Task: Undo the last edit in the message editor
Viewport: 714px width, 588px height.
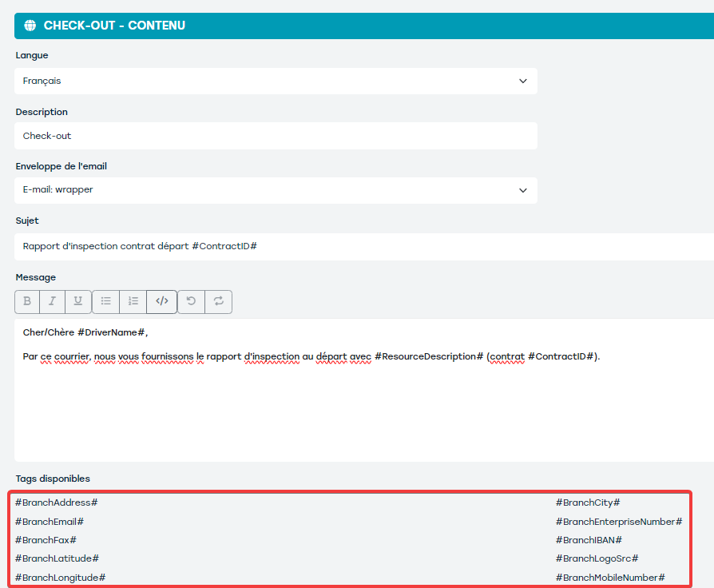Action: pyautogui.click(x=191, y=301)
